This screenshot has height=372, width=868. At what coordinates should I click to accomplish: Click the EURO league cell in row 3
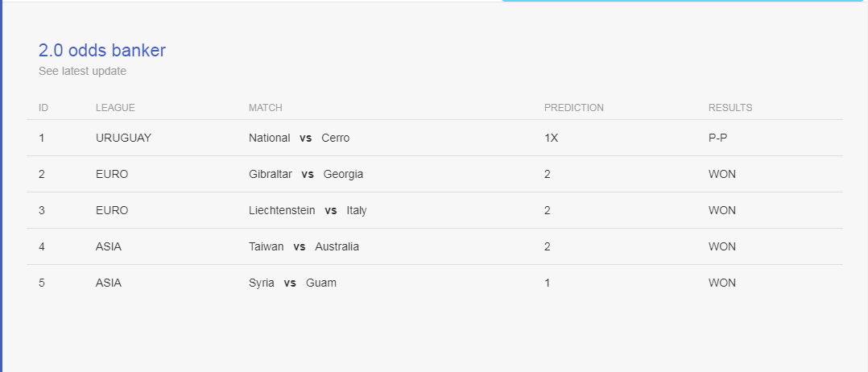[x=112, y=210]
